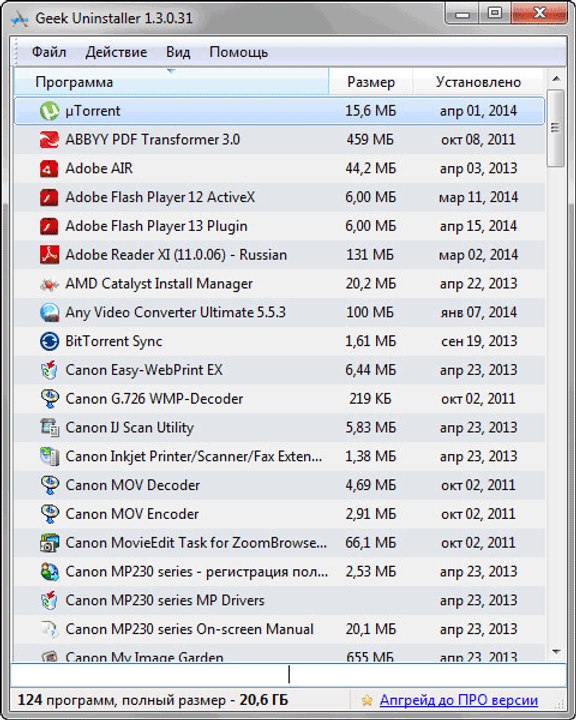Screen dimensions: 576x720
Task: Click the Canon MP230 series регистрация icon
Action: pos(49,572)
